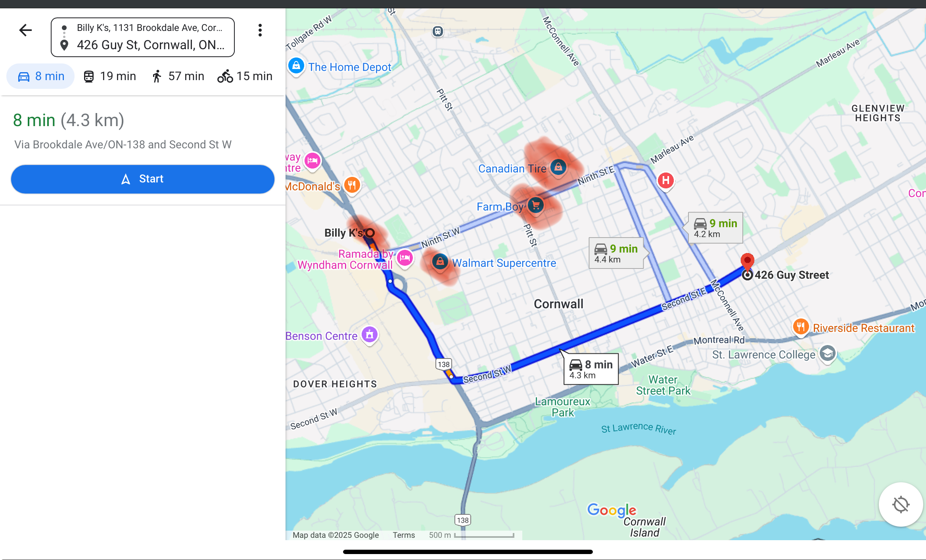Click the Water Street Park label
The image size is (926, 560).
click(x=663, y=385)
